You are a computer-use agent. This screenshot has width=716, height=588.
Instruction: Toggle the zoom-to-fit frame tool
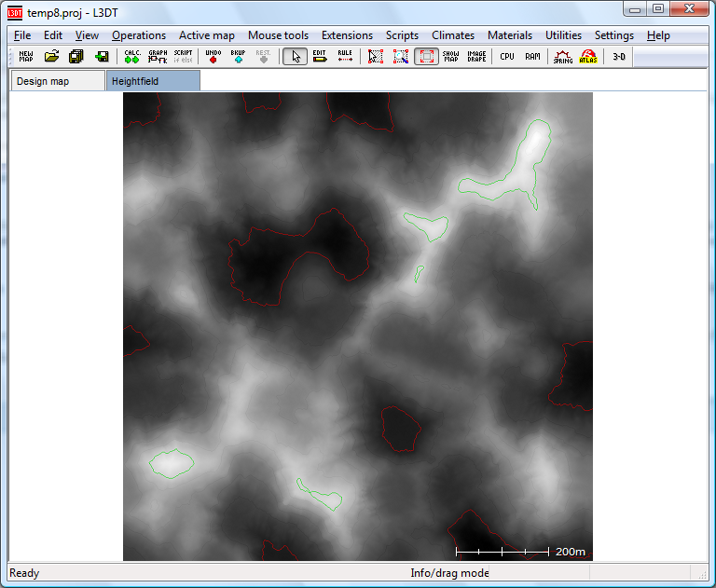click(x=426, y=57)
